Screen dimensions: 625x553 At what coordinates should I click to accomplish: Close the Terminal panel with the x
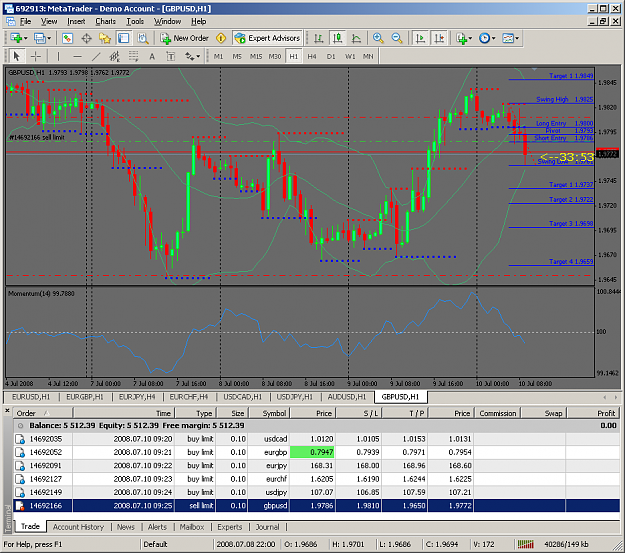7,410
